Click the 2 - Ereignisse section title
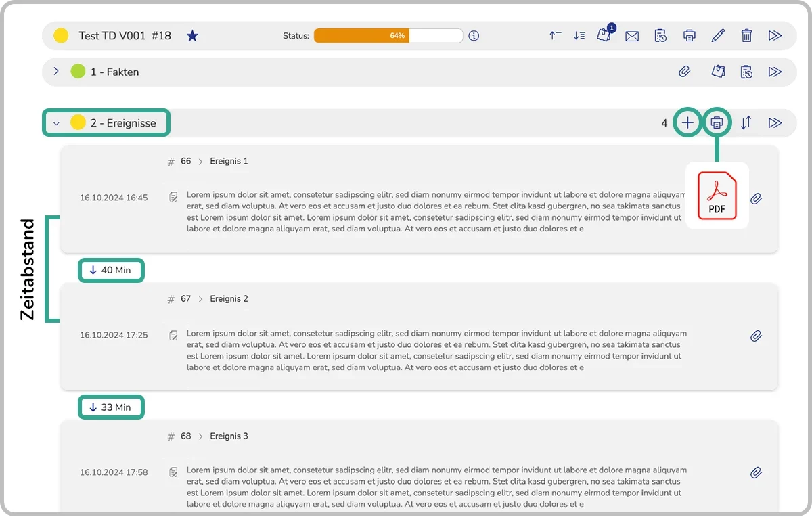812x517 pixels. coord(123,123)
